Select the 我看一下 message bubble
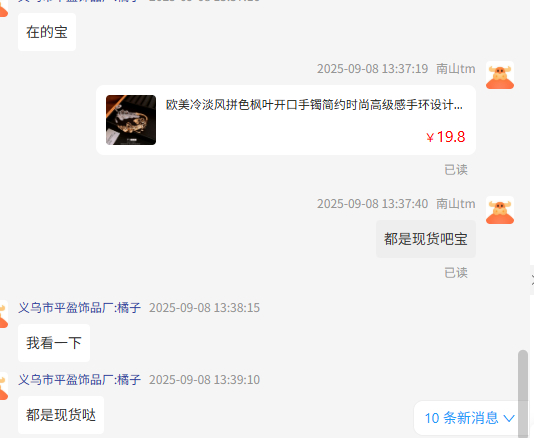Image resolution: width=534 pixels, height=438 pixels. click(x=54, y=343)
